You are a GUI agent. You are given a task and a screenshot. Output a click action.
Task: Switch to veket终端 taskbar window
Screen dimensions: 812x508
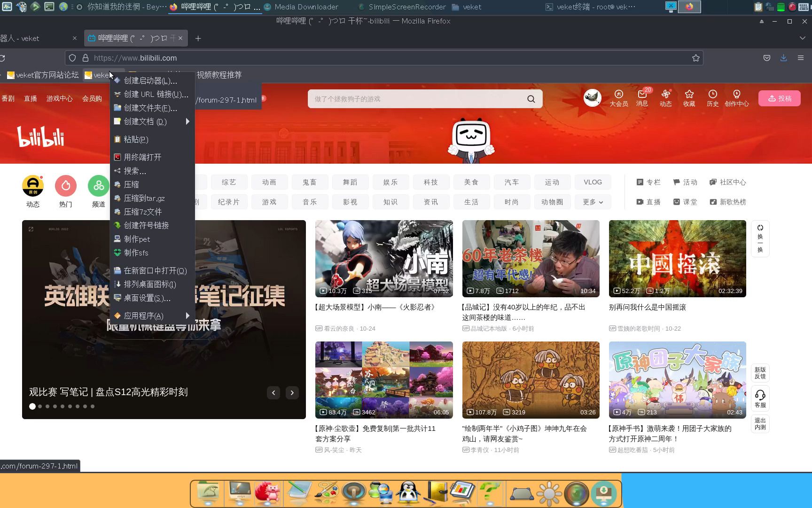coord(591,7)
